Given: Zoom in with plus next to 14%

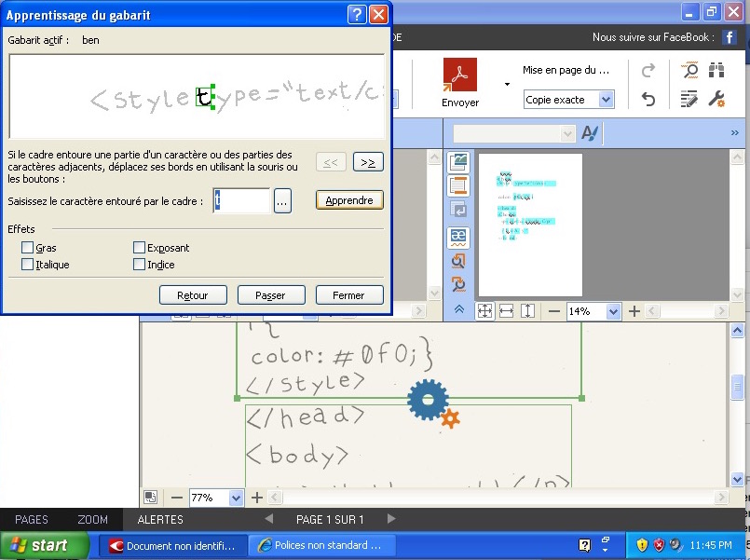Looking at the screenshot, I should click(634, 311).
